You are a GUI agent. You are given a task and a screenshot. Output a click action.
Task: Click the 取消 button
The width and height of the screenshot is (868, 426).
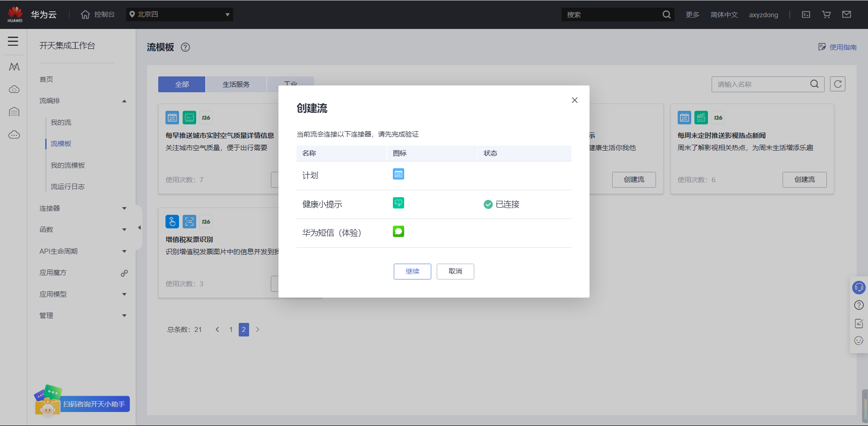tap(455, 271)
